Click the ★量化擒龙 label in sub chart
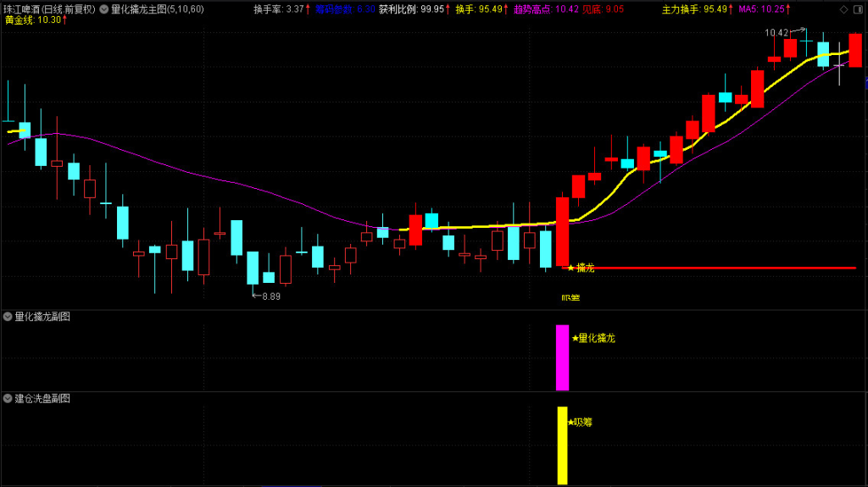The width and height of the screenshot is (868, 487). 593,338
